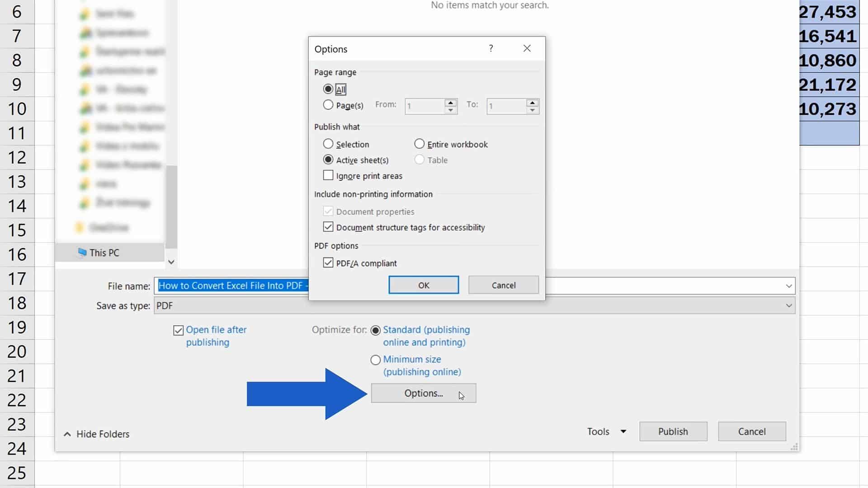Open the Save as type dropdown

789,305
